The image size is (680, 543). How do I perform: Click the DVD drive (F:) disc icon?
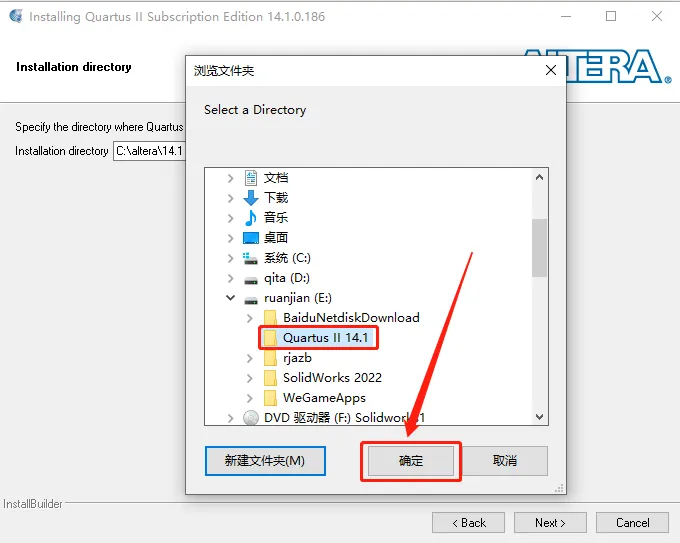click(251, 418)
